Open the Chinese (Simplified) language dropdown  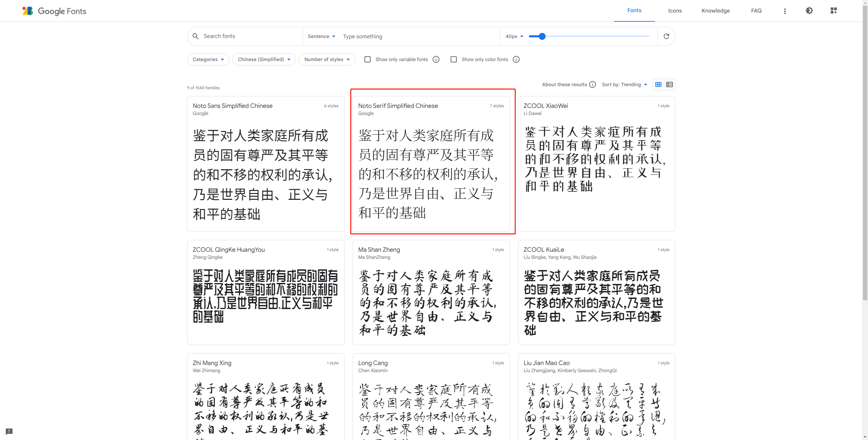pyautogui.click(x=264, y=59)
